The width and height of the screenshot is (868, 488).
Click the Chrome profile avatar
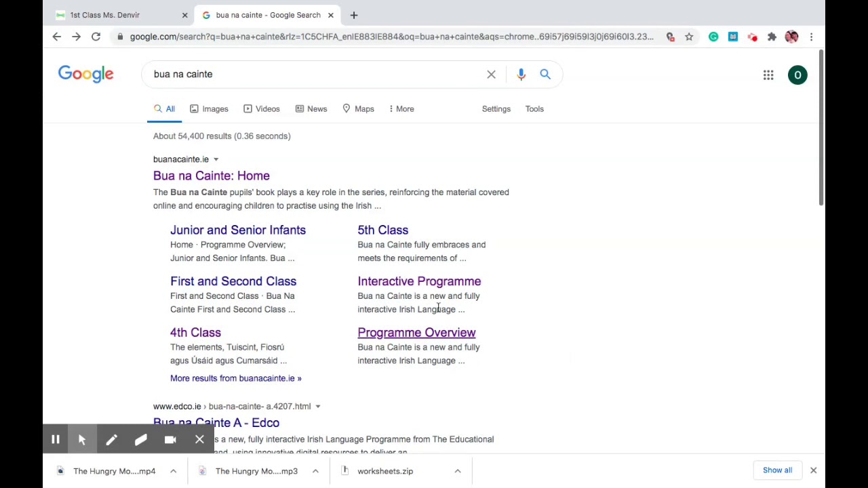(x=791, y=37)
